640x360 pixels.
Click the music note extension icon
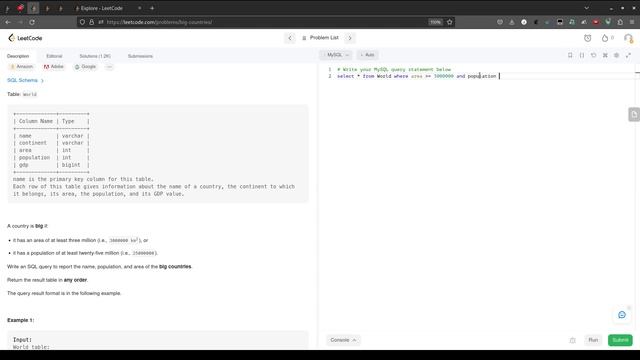pyautogui.click(x=572, y=22)
